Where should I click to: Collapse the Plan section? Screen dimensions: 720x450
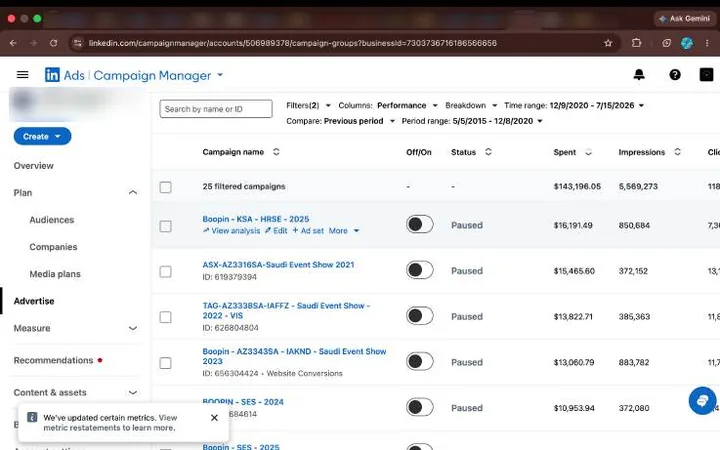click(x=133, y=192)
